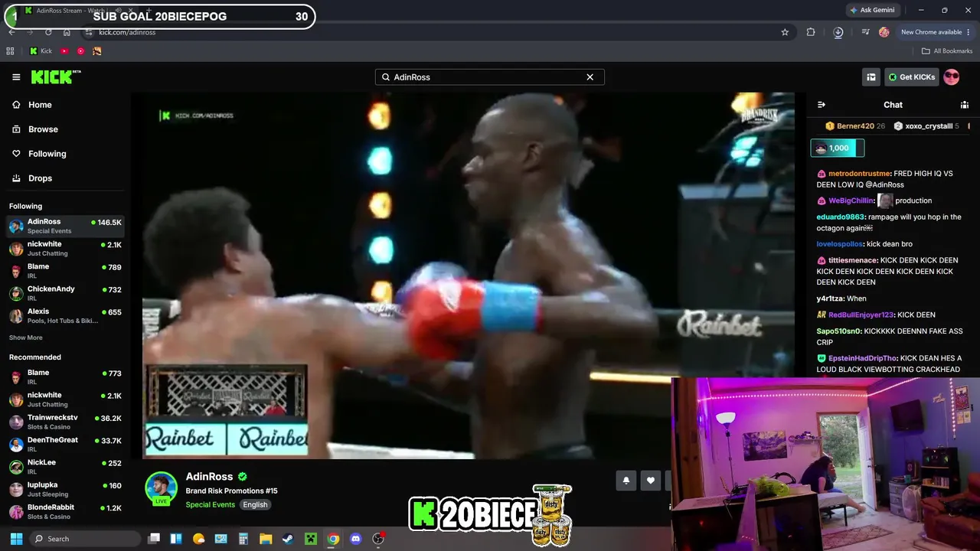
Task: Expand Following list with Show More
Action: (26, 337)
